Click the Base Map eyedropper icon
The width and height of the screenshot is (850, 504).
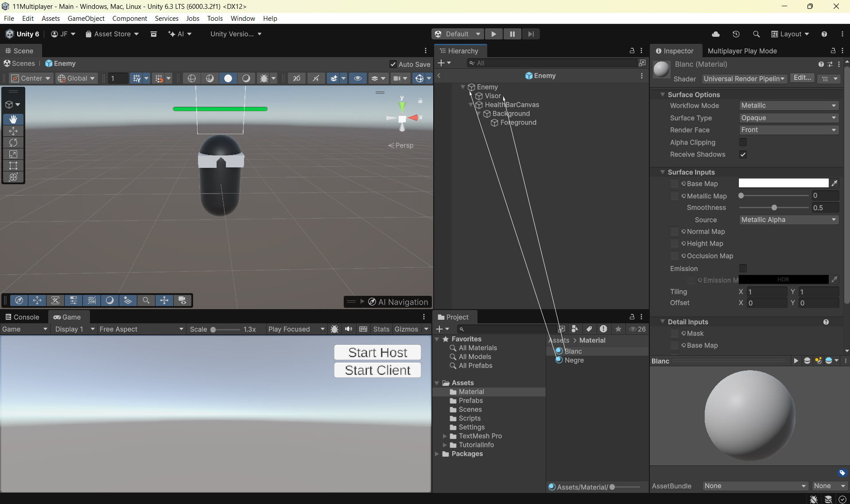pos(834,183)
